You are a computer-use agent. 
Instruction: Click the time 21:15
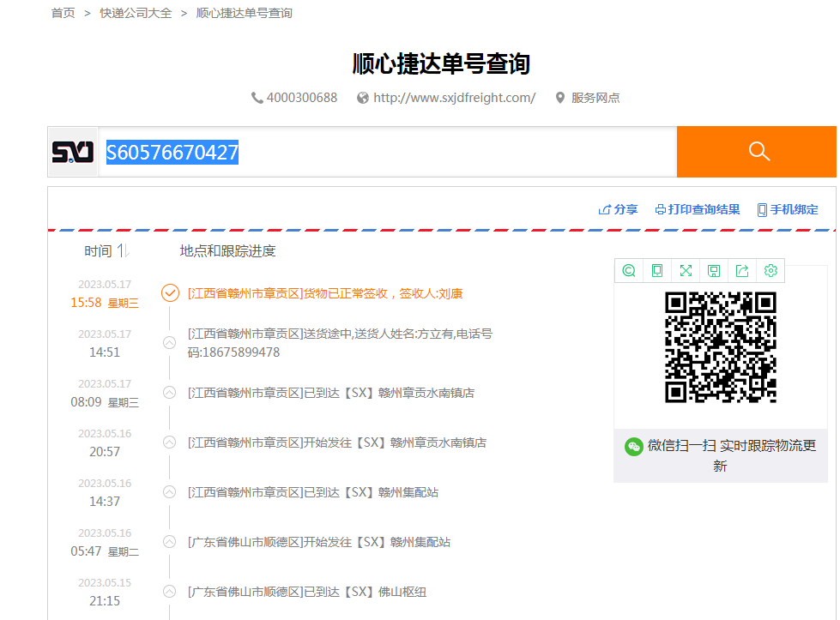point(105,601)
